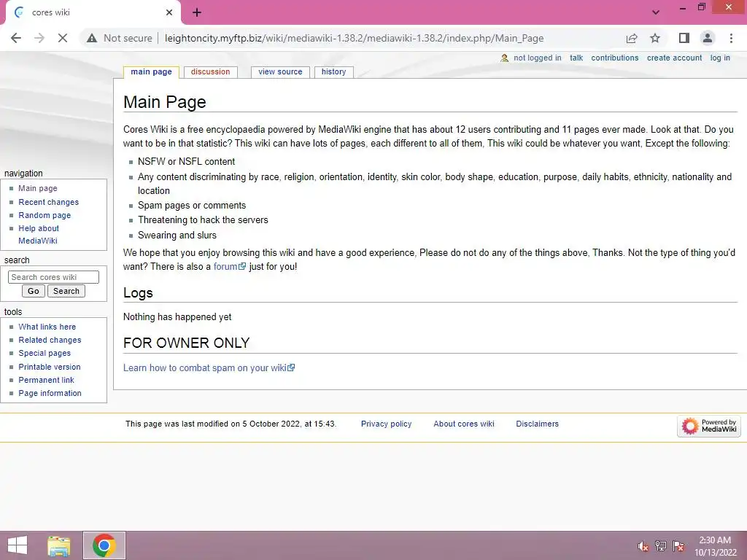Viewport: 747px width, 560px height.
Task: Focus the Search cores wiki field
Action: tap(53, 277)
